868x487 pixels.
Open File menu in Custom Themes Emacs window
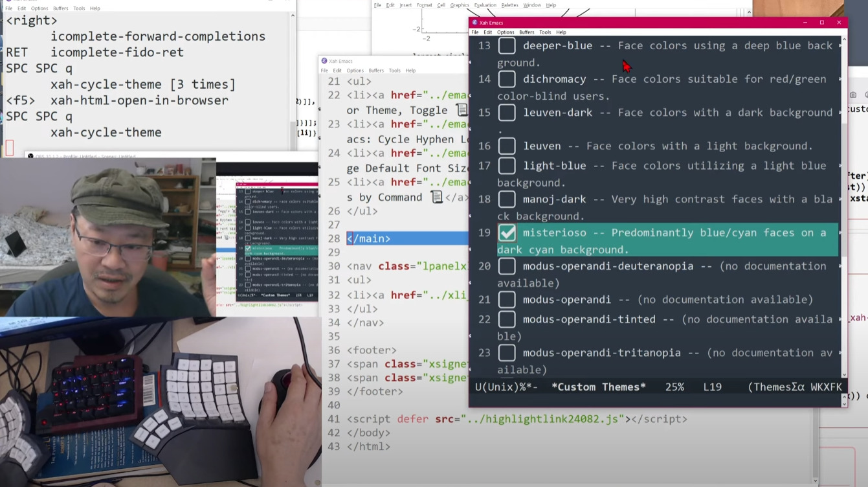point(475,32)
